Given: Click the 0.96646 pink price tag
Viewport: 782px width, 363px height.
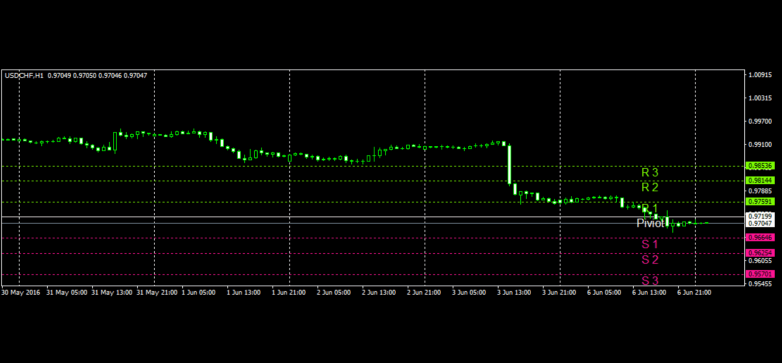Looking at the screenshot, I should (x=760, y=237).
